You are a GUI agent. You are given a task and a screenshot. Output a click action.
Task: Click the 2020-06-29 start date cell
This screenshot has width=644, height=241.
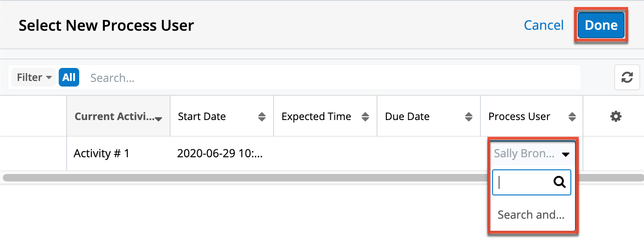click(x=220, y=154)
